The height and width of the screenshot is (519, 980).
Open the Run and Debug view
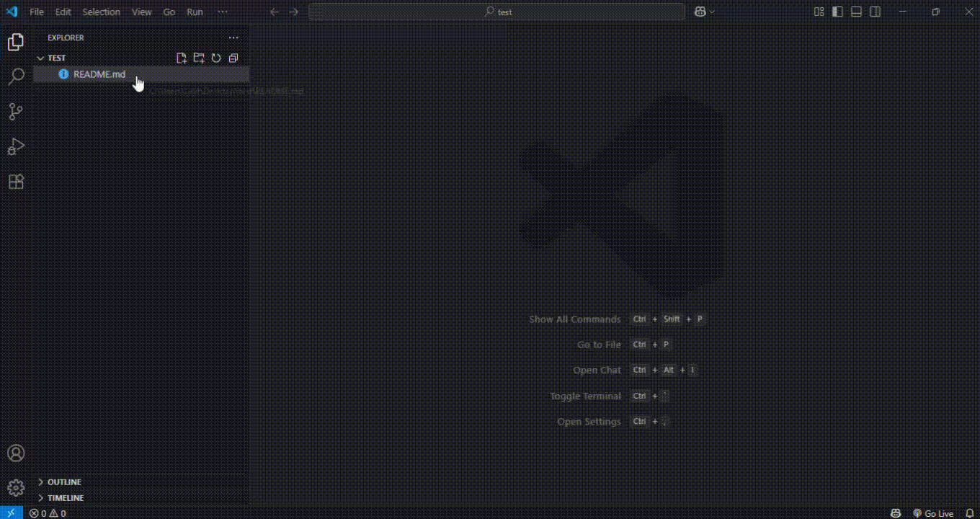(x=16, y=146)
